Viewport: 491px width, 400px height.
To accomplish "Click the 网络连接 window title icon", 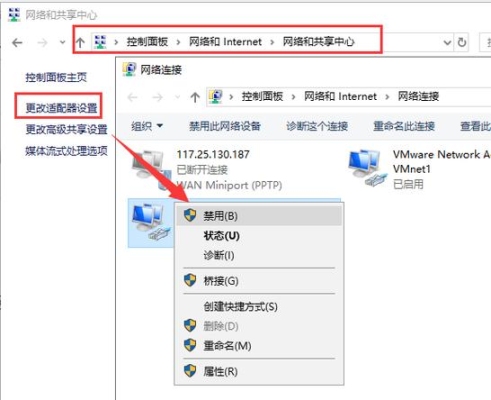I will 129,69.
